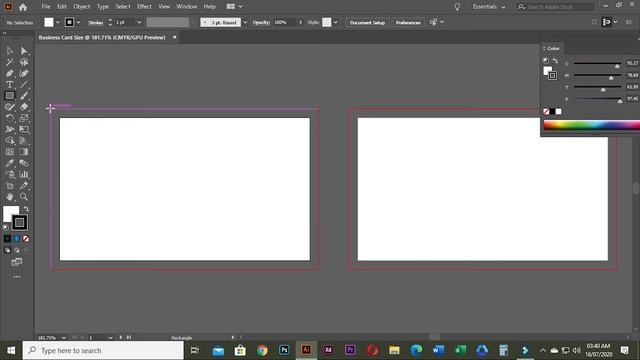Open Edit Toolbar three-dot menu

17,277
